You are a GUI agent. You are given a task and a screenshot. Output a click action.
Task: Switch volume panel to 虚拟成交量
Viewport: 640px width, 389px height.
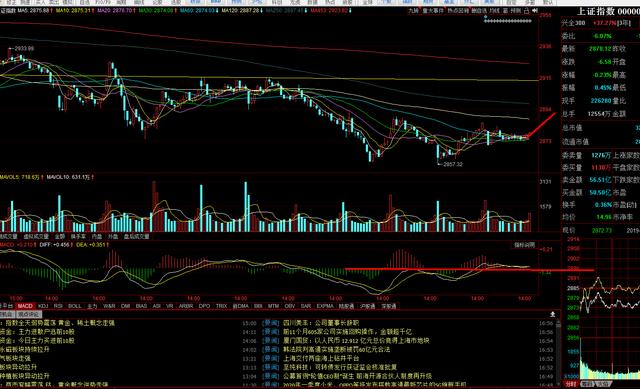(35, 236)
